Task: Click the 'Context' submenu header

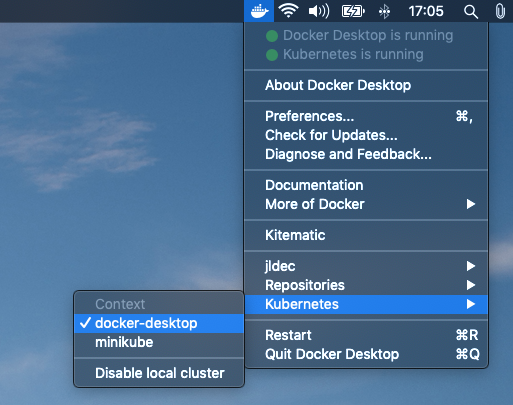Action: click(120, 304)
